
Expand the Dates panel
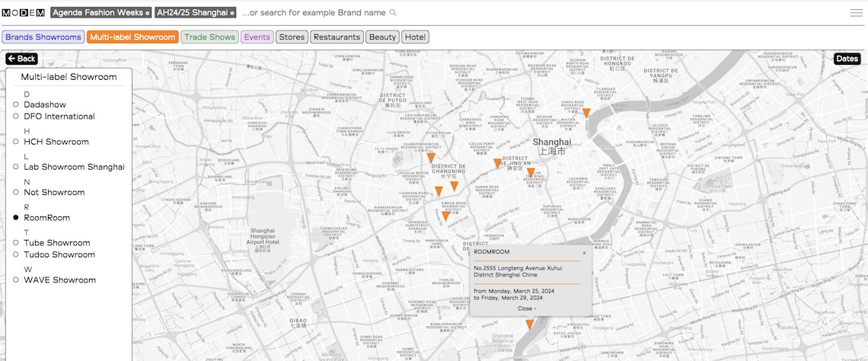(x=847, y=59)
